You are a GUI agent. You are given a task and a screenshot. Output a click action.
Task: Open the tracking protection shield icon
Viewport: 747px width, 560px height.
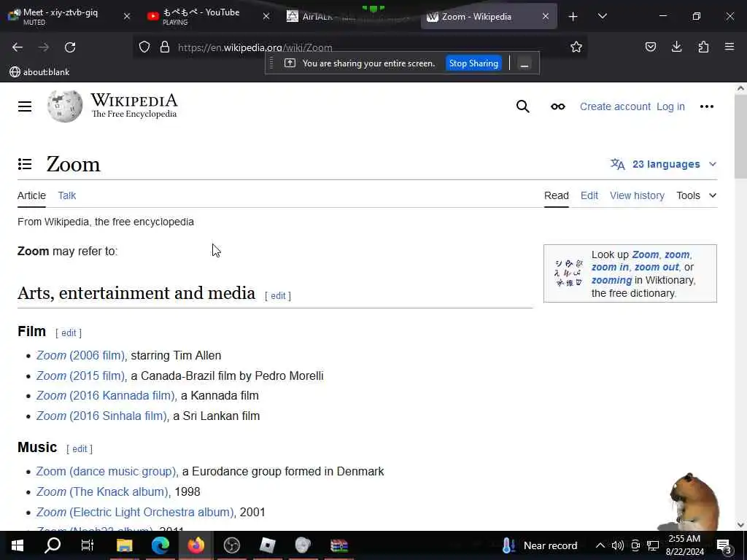coord(144,47)
